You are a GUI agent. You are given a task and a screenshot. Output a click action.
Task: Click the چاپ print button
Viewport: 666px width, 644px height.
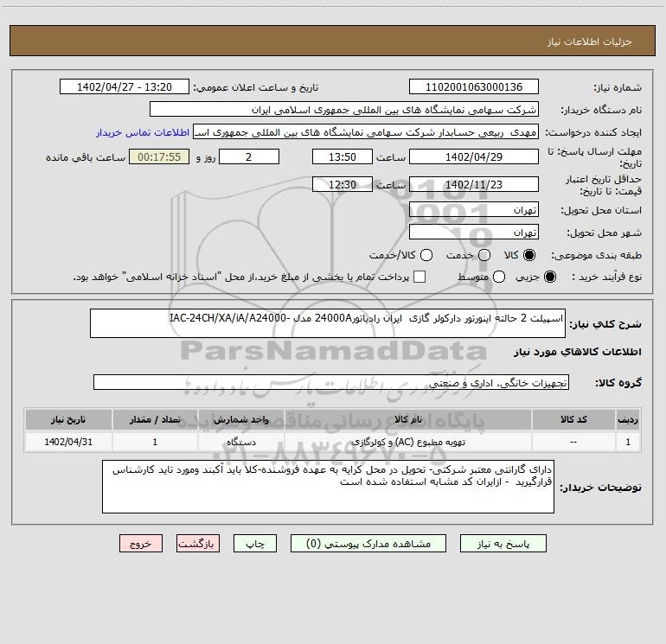click(255, 544)
